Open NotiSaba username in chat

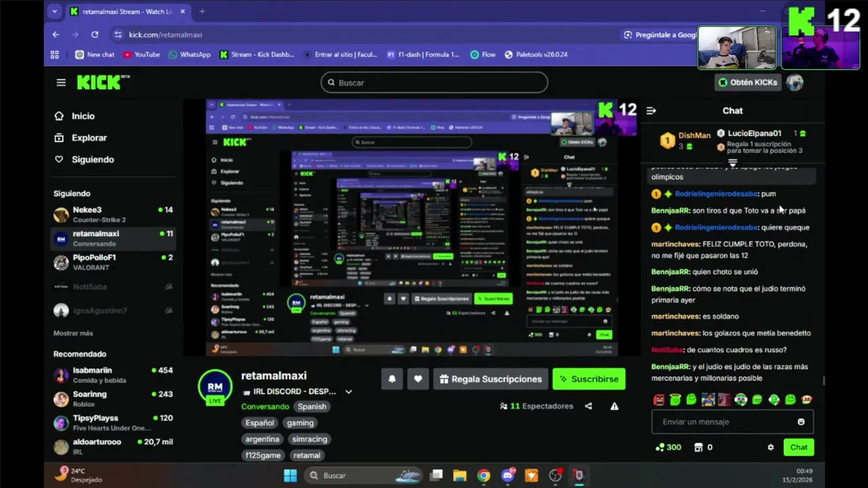[667, 350]
